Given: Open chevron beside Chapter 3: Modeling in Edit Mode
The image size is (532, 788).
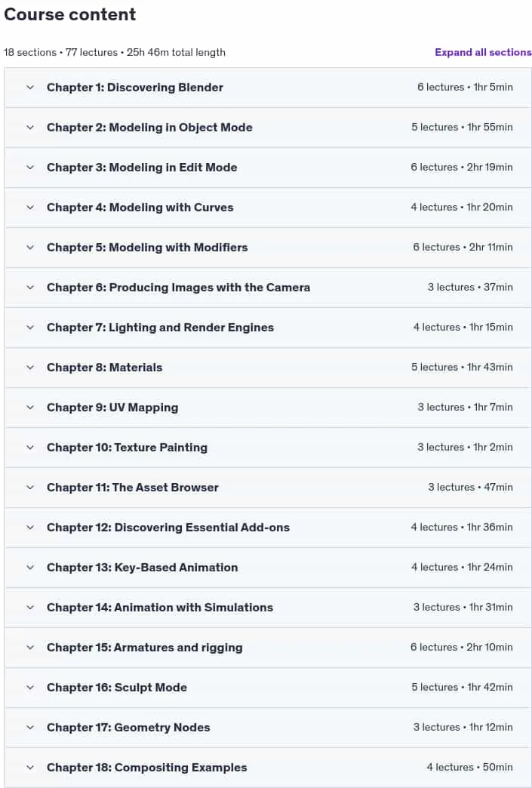Looking at the screenshot, I should 30,168.
